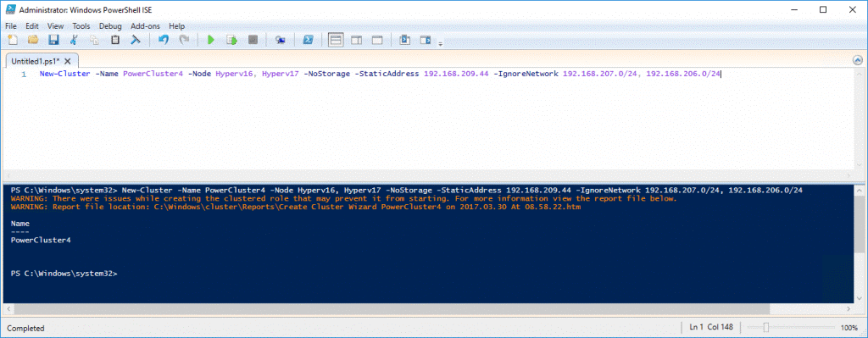Open the Add-ons menu

(145, 26)
